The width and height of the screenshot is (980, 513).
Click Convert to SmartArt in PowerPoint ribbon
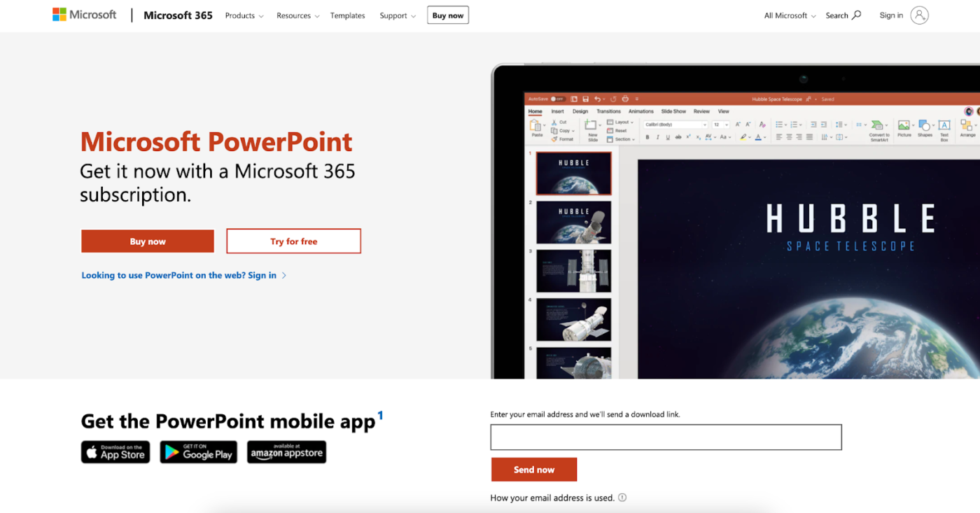[x=879, y=131]
